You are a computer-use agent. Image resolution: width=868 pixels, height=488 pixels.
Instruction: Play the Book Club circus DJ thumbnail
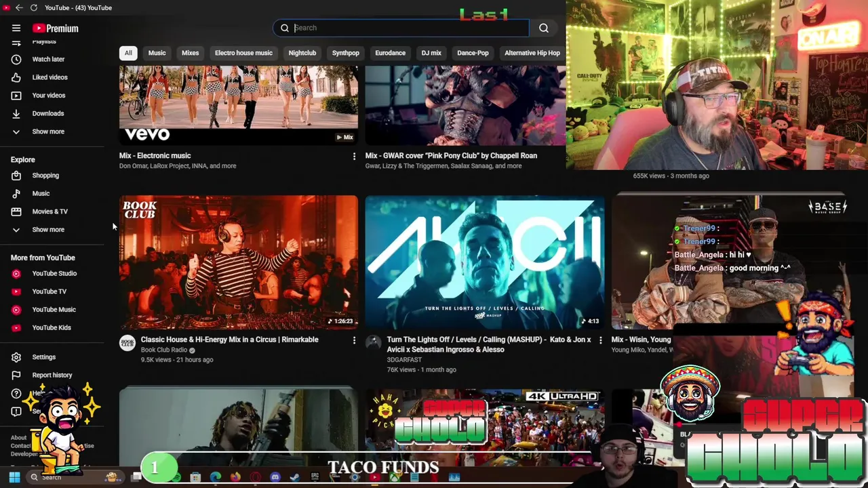(x=239, y=262)
